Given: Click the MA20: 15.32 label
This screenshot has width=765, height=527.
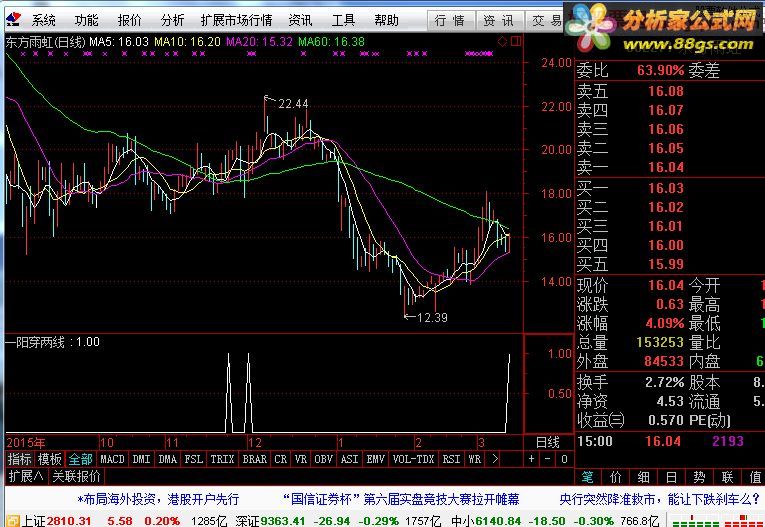Looking at the screenshot, I should (x=259, y=42).
